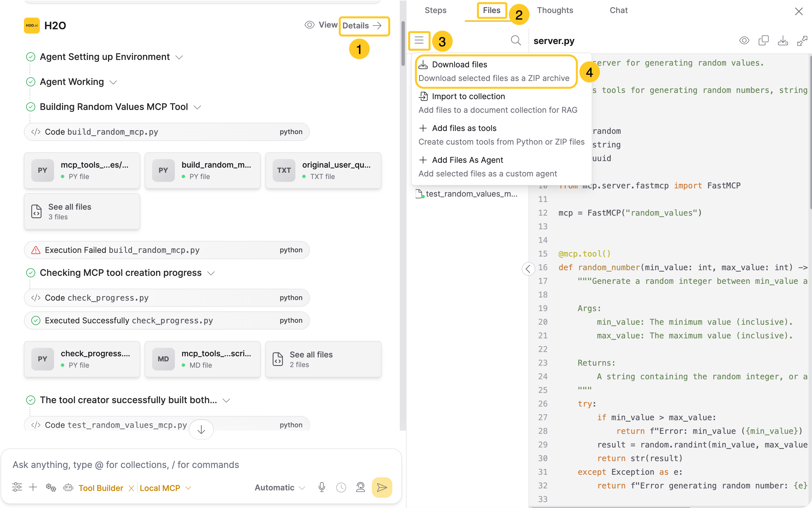Click the gears configuration icon
Viewport: 812px width, 508px height.
point(51,488)
